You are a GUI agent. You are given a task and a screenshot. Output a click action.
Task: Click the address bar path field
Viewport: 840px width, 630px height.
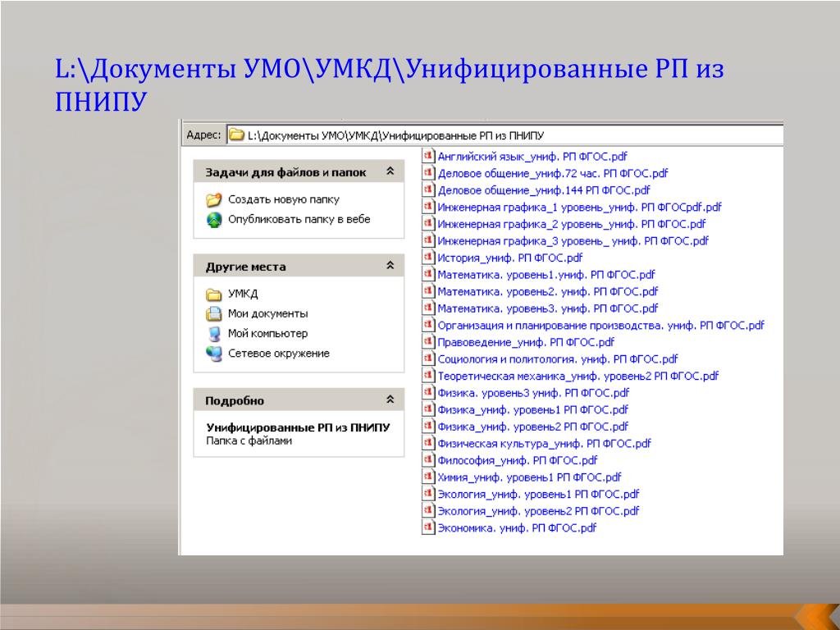point(504,135)
